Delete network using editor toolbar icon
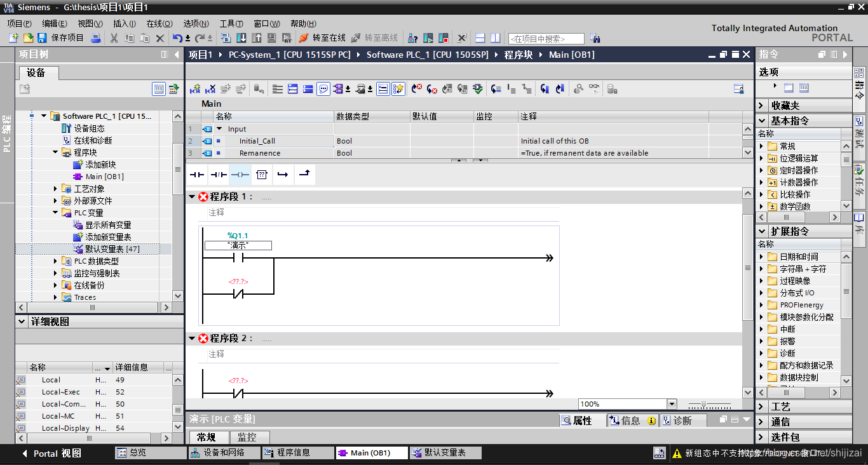The height and width of the screenshot is (465, 868). coord(210,89)
